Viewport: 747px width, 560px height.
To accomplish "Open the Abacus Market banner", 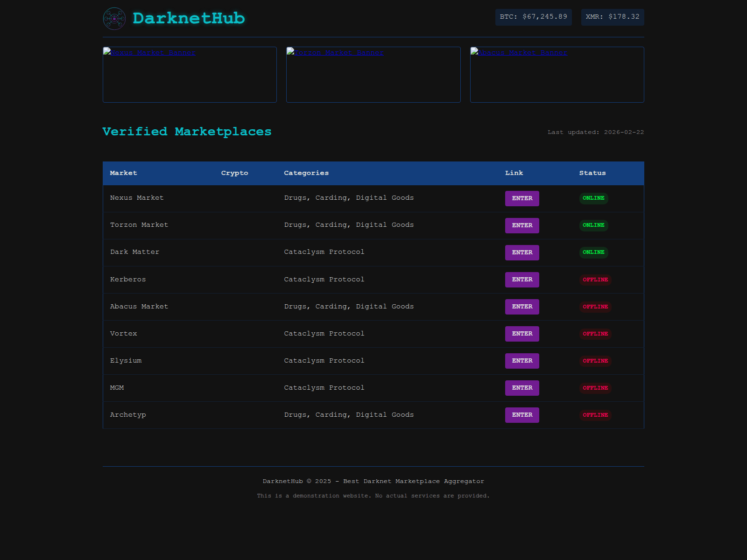I will tap(557, 75).
